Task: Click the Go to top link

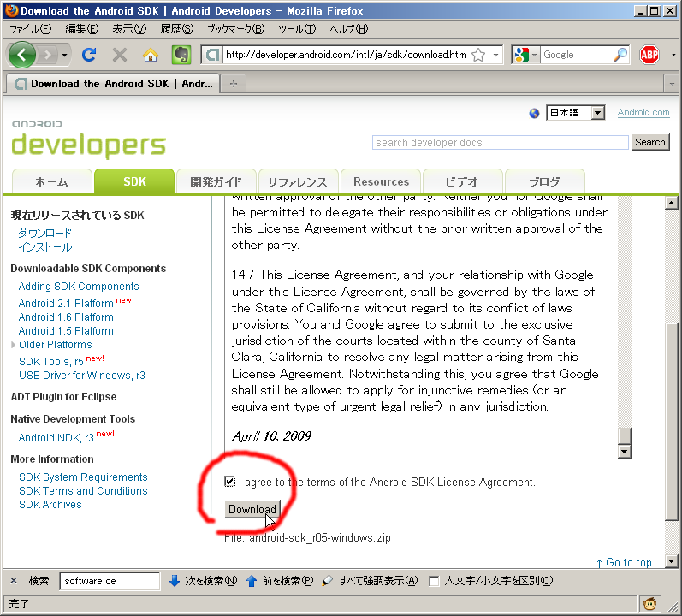Action: [624, 563]
